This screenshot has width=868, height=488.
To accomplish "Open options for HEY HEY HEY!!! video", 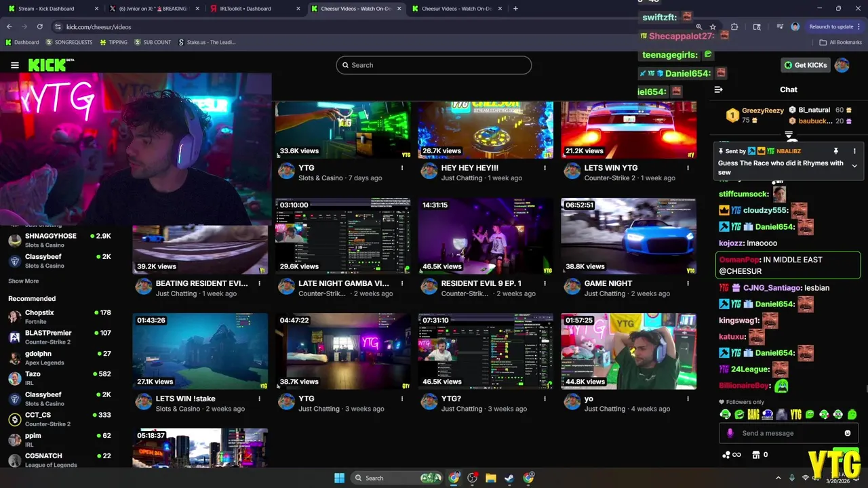I will click(x=545, y=168).
